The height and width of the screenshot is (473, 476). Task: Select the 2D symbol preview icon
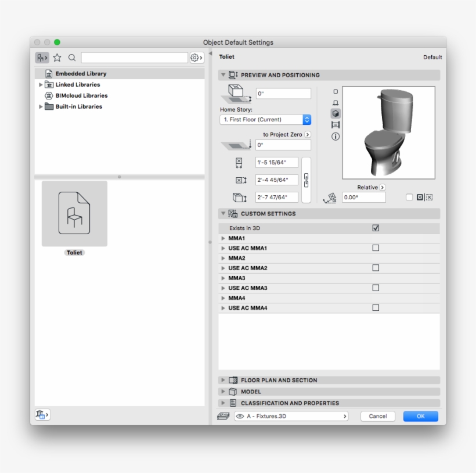pyautogui.click(x=336, y=91)
